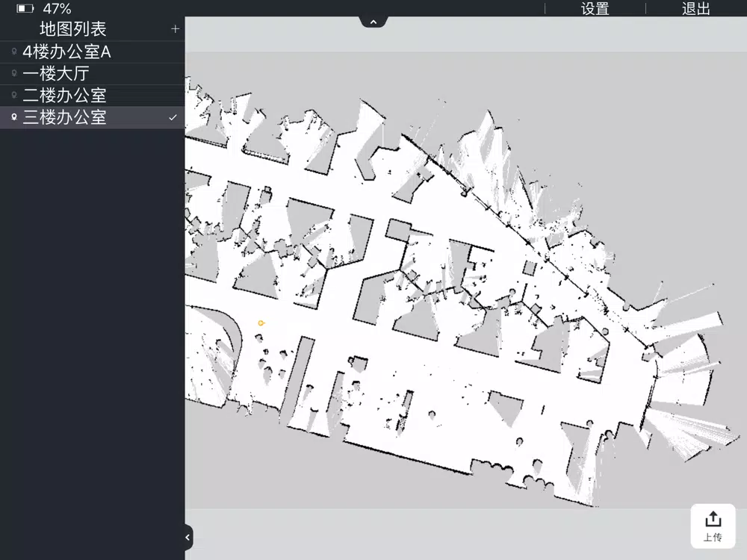The width and height of the screenshot is (747, 560).
Task: Select the 4楼办公室A map
Action: (93, 52)
